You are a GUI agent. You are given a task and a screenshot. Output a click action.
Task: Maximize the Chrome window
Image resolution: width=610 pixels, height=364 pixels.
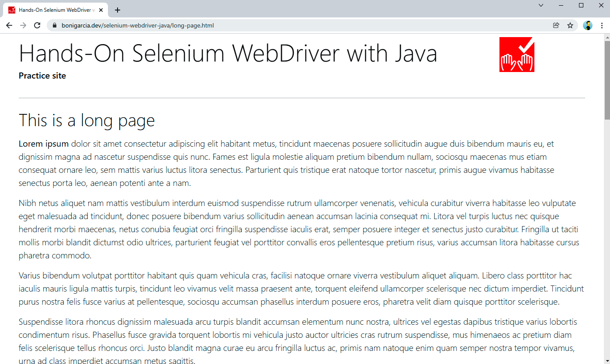(581, 5)
